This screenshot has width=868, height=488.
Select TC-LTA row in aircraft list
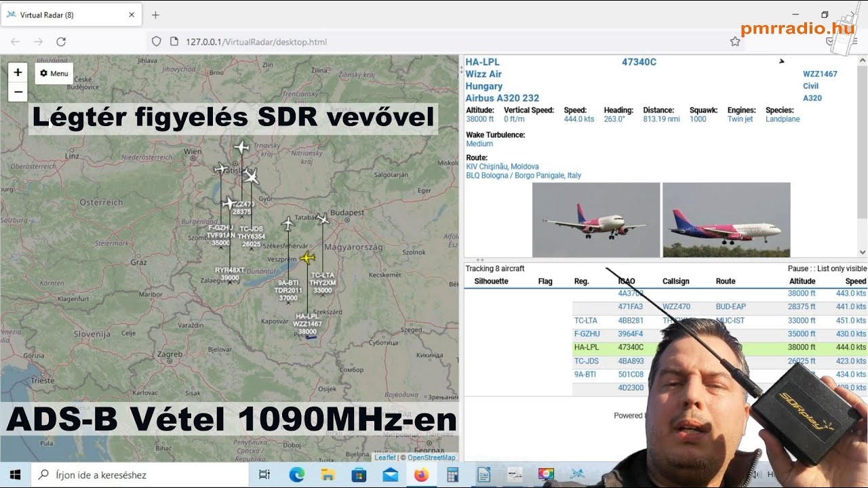pyautogui.click(x=719, y=321)
